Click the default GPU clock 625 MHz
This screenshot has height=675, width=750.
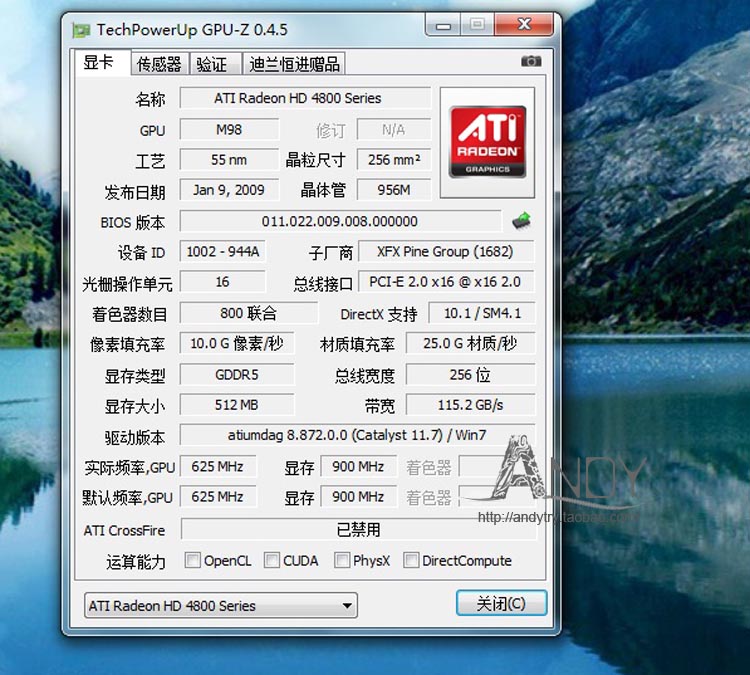click(x=218, y=497)
